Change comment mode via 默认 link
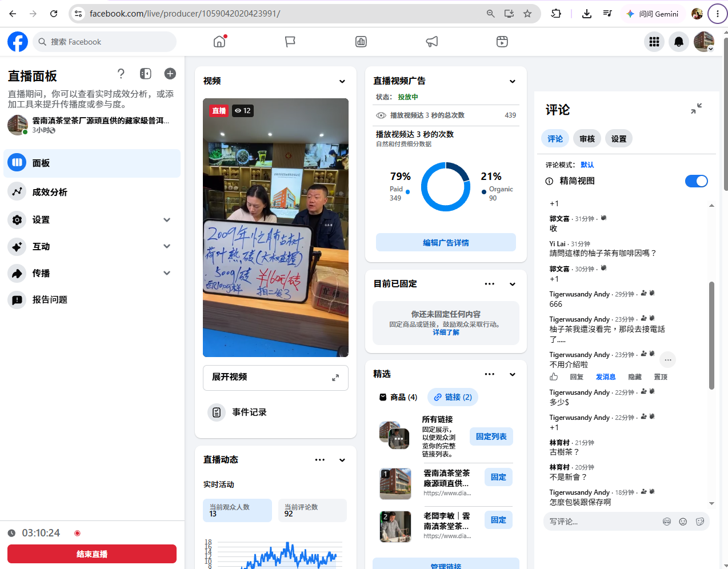This screenshot has width=728, height=569. point(587,165)
